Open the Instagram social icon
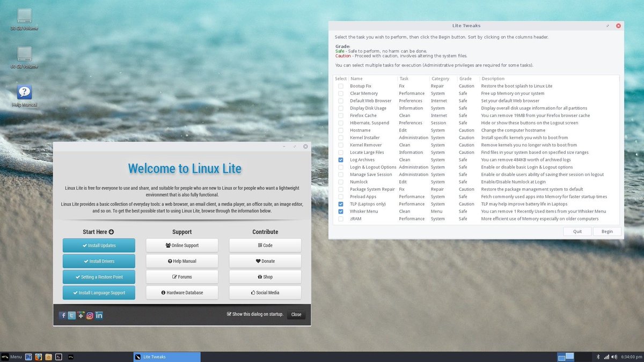 coord(90,315)
